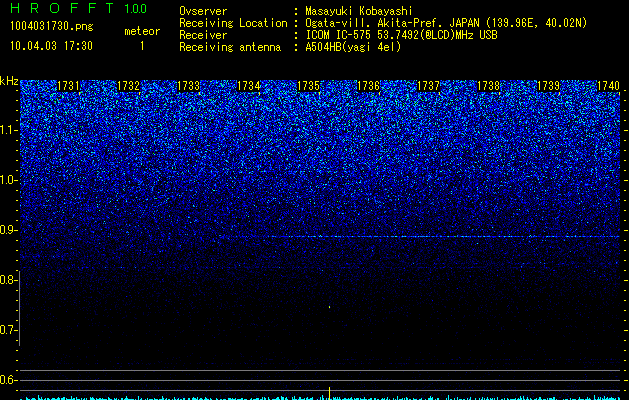Click the HROFFT 1.0.0 program title
The height and width of the screenshot is (400, 629).
78,8
